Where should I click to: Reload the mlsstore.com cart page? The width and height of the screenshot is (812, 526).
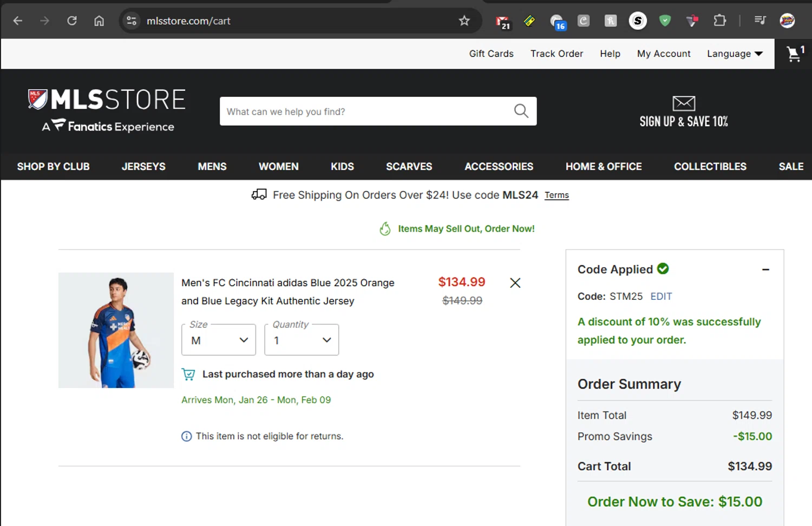tap(72, 21)
